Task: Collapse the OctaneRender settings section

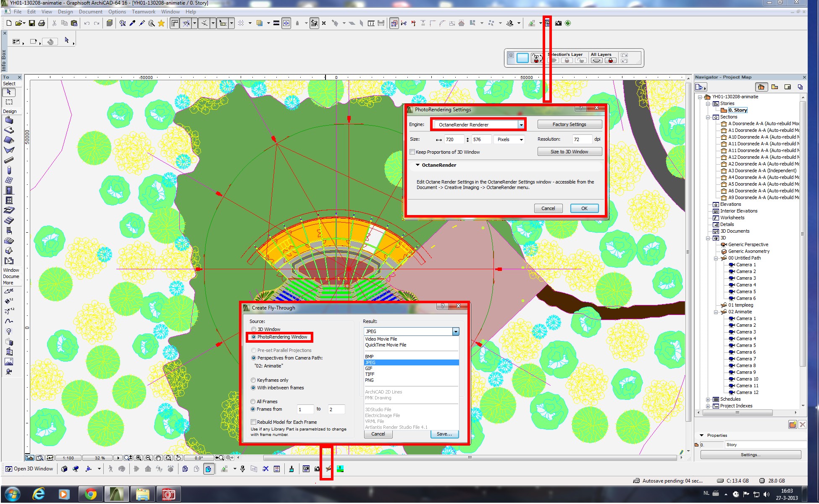Action: 417,165
